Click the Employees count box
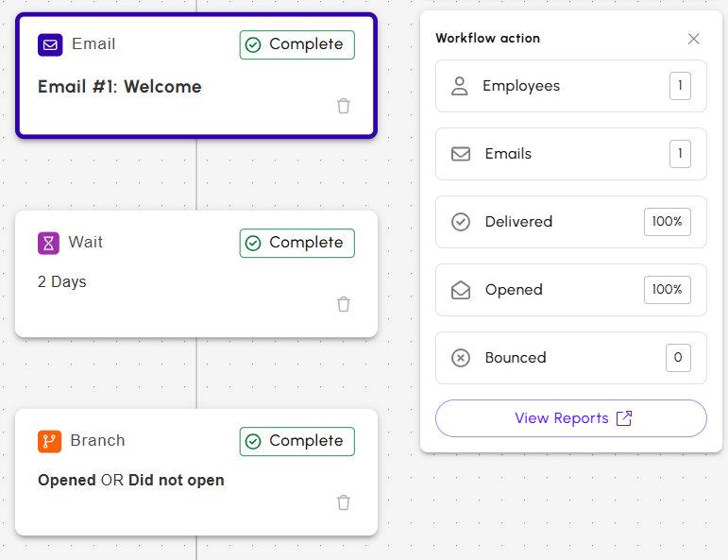 [x=680, y=86]
